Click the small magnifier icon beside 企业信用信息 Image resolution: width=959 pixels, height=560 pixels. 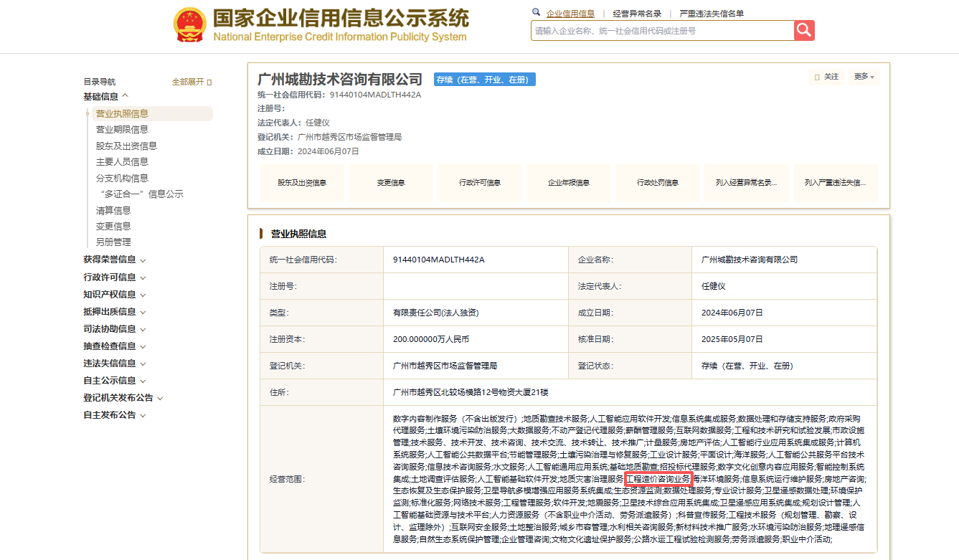point(536,12)
